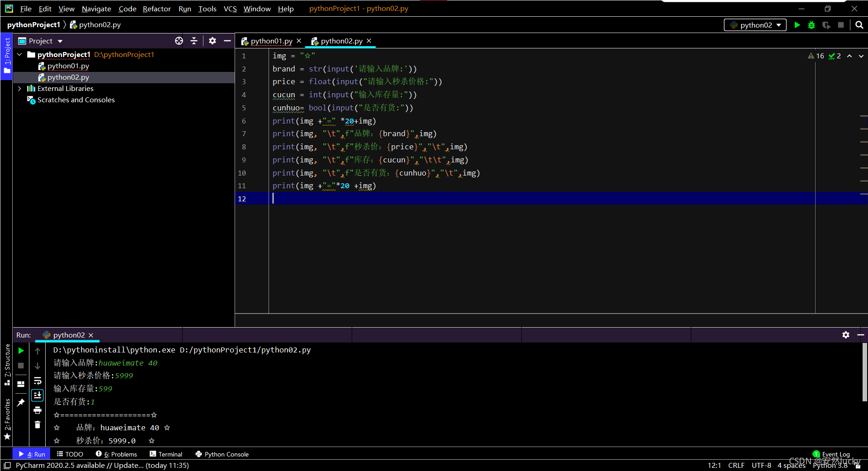Open the Python Console tool window
The width and height of the screenshot is (868, 471).
[x=222, y=454]
